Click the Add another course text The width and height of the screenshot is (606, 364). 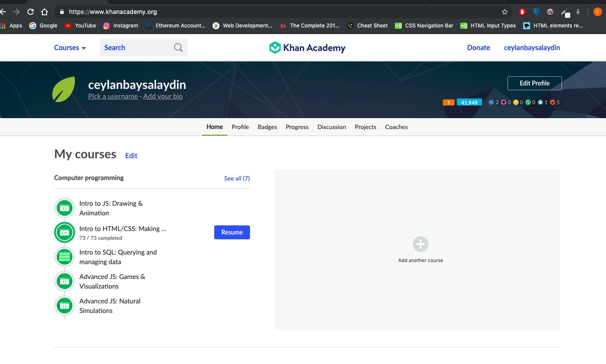pyautogui.click(x=421, y=260)
